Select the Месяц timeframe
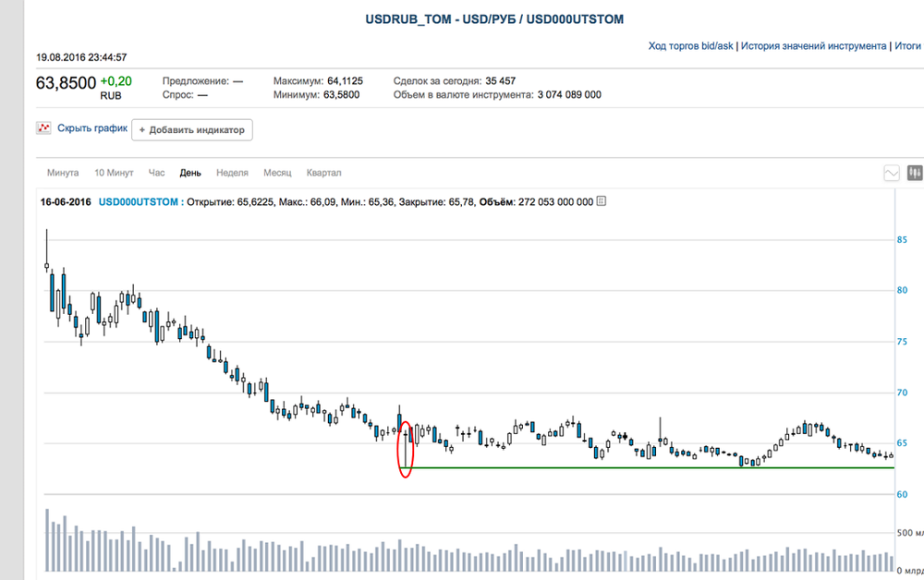Screen dimensions: 924x580 [x=277, y=173]
